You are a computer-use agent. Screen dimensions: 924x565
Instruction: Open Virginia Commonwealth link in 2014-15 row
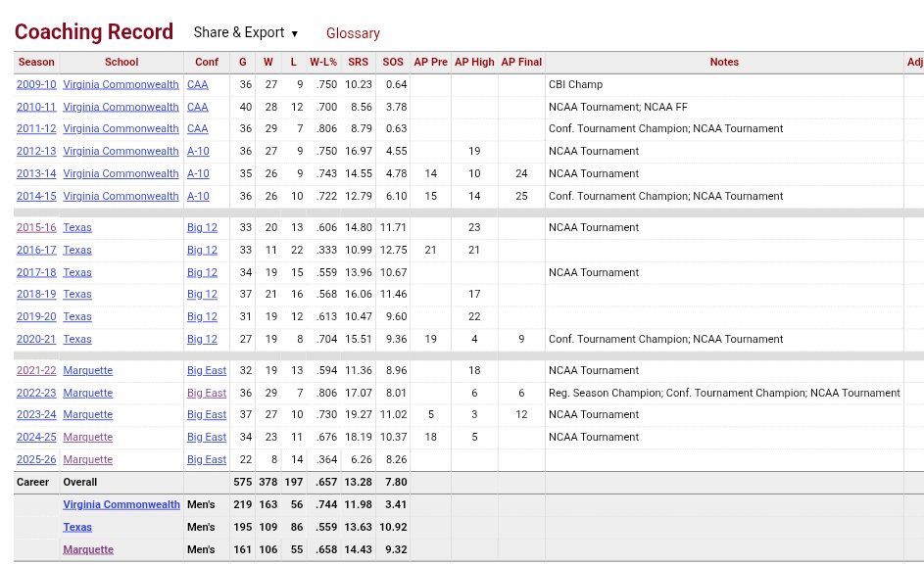121,196
